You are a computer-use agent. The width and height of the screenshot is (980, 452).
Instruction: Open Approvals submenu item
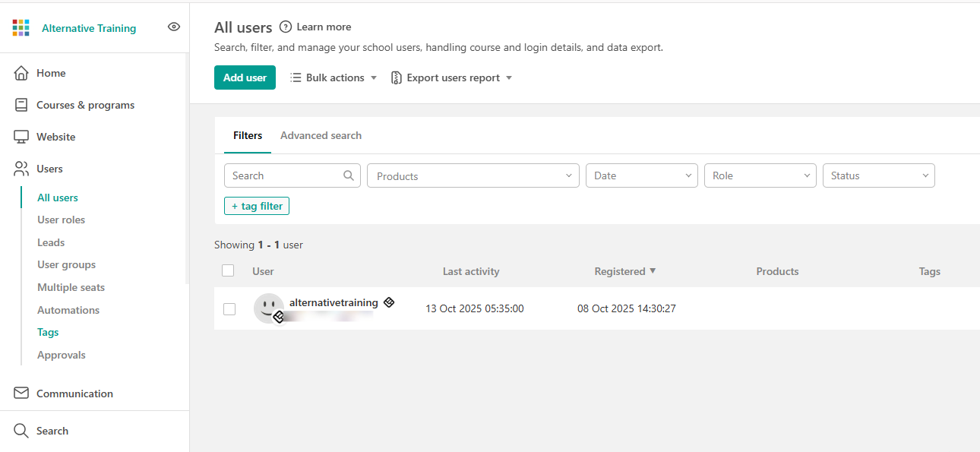[x=62, y=355]
